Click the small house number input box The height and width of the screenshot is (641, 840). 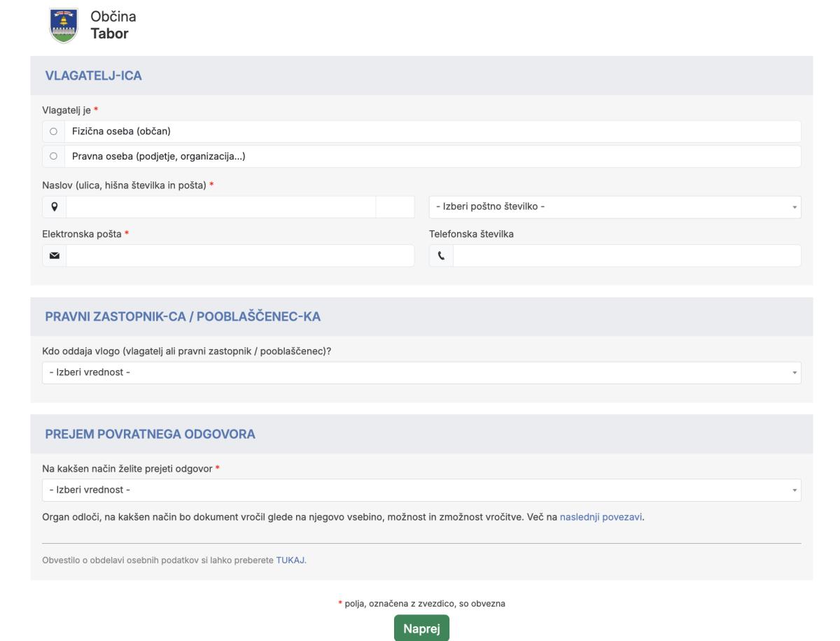coord(395,207)
